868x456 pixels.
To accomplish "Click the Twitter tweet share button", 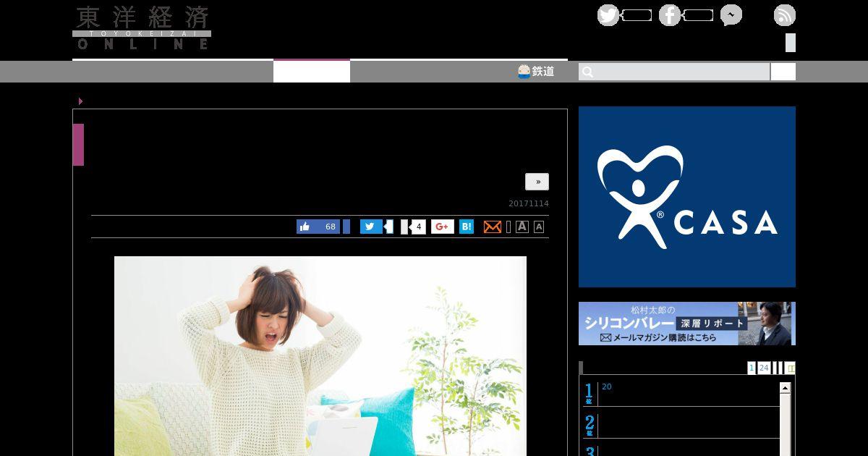I will click(371, 227).
